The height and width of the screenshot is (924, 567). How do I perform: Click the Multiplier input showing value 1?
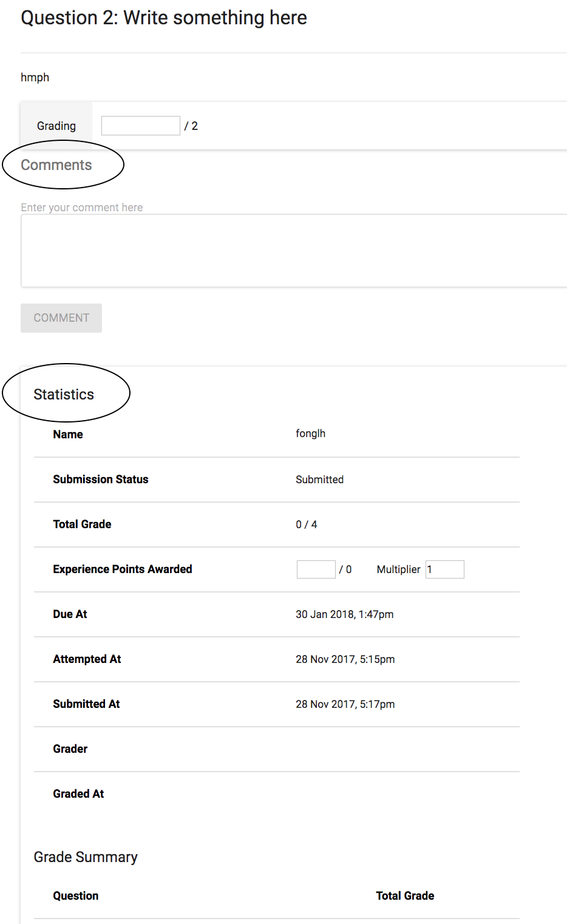coord(444,569)
